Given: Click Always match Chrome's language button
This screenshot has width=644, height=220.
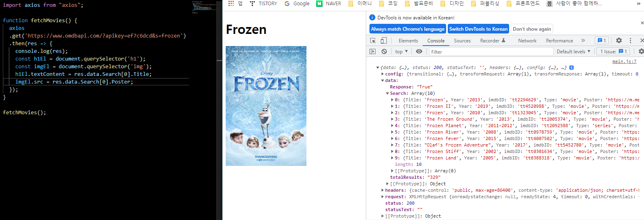Looking at the screenshot, I should tap(407, 29).
